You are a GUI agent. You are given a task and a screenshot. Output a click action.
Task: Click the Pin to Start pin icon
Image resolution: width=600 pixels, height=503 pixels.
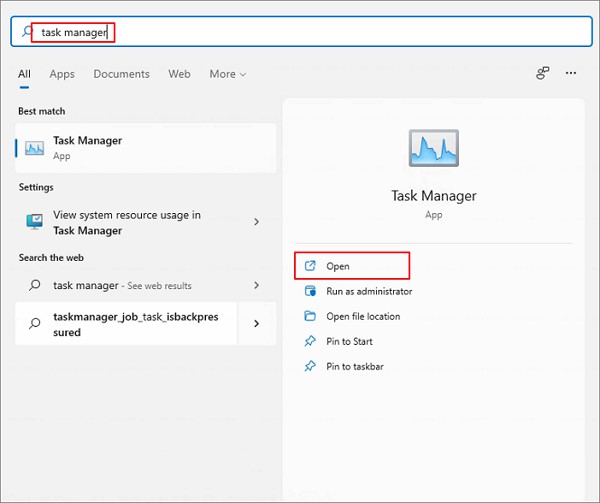coord(310,341)
